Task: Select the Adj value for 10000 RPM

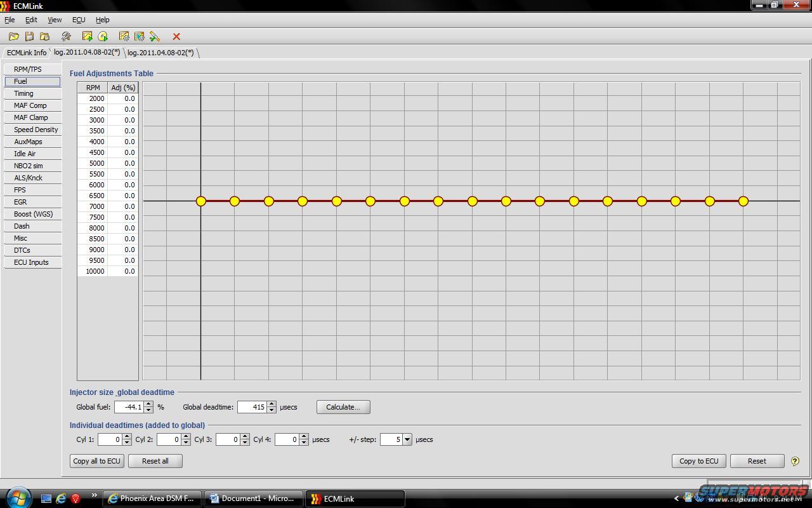Action: click(123, 271)
